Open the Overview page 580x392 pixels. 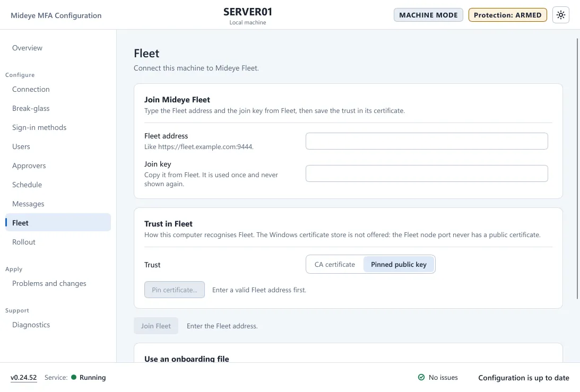tap(27, 48)
